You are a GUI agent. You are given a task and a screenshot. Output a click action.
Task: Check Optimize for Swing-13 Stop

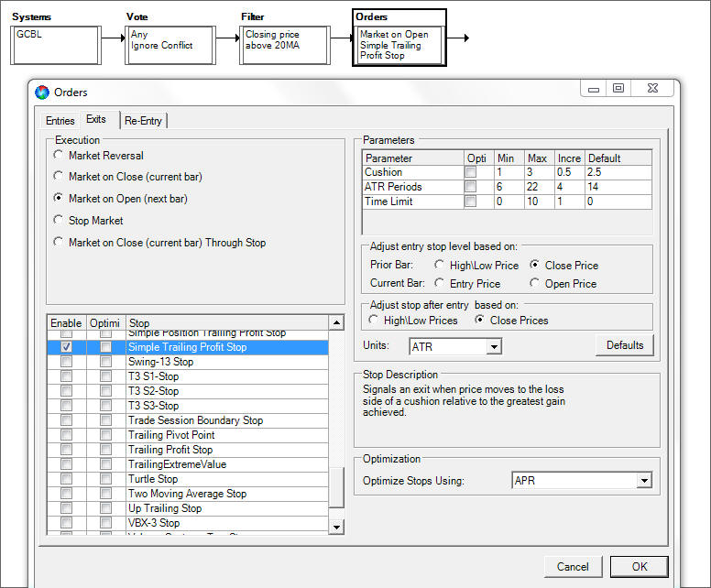[105, 362]
